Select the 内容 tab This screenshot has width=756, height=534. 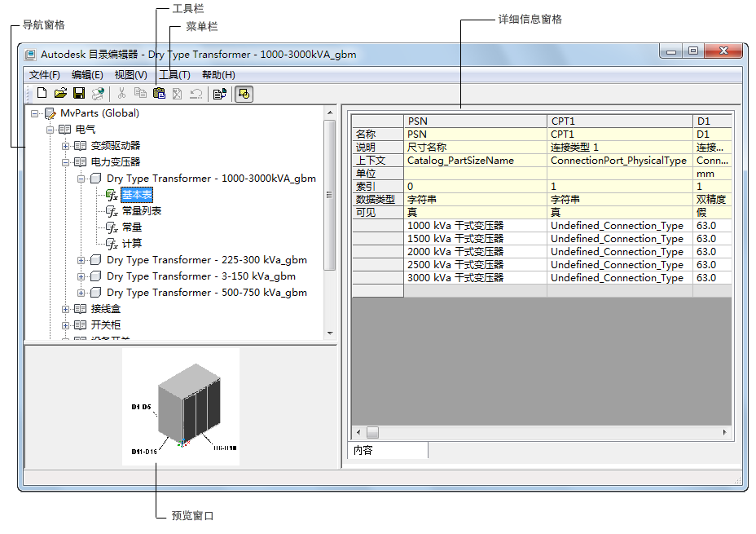(388, 450)
